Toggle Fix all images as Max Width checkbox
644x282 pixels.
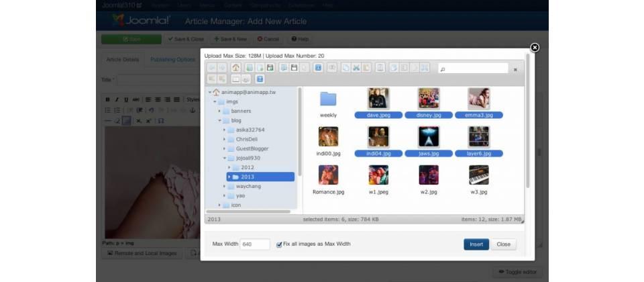[x=279, y=244]
